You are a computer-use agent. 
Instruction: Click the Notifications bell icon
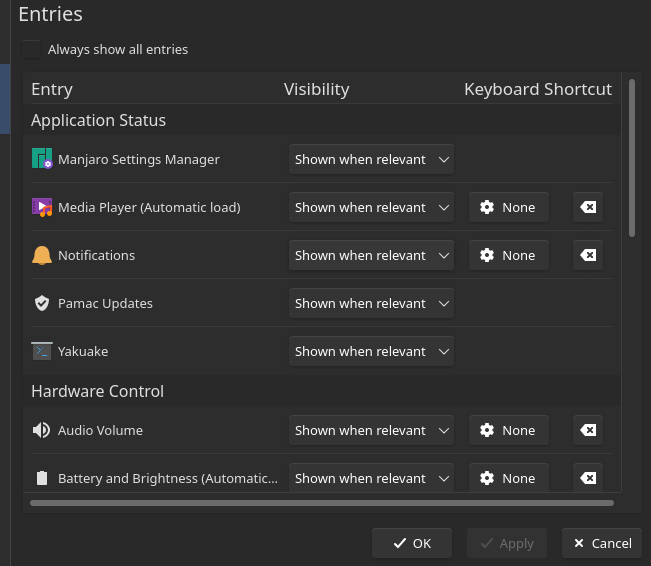pyautogui.click(x=42, y=255)
